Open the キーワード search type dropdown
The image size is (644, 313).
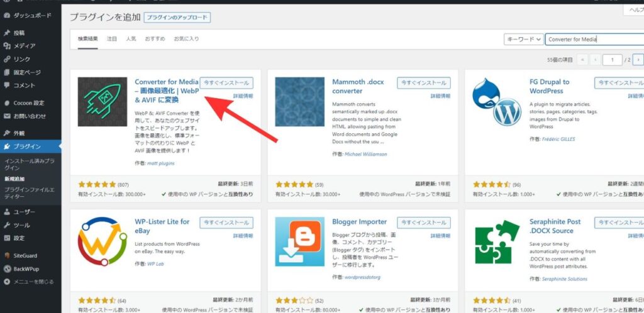(x=524, y=40)
